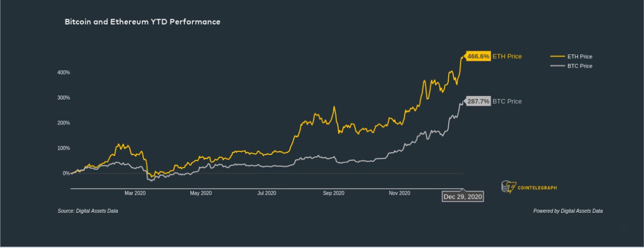
Task: Click the May 2020 axis label
Action: coord(201,193)
